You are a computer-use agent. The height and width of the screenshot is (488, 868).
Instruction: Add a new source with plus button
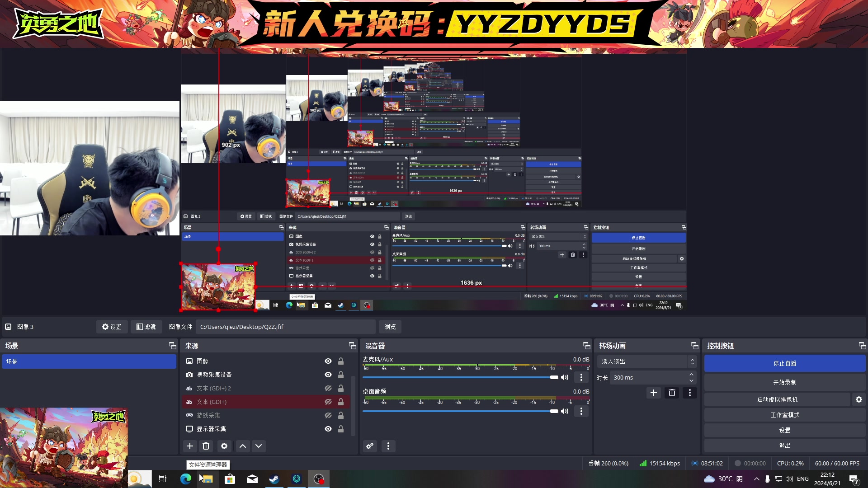pyautogui.click(x=190, y=446)
